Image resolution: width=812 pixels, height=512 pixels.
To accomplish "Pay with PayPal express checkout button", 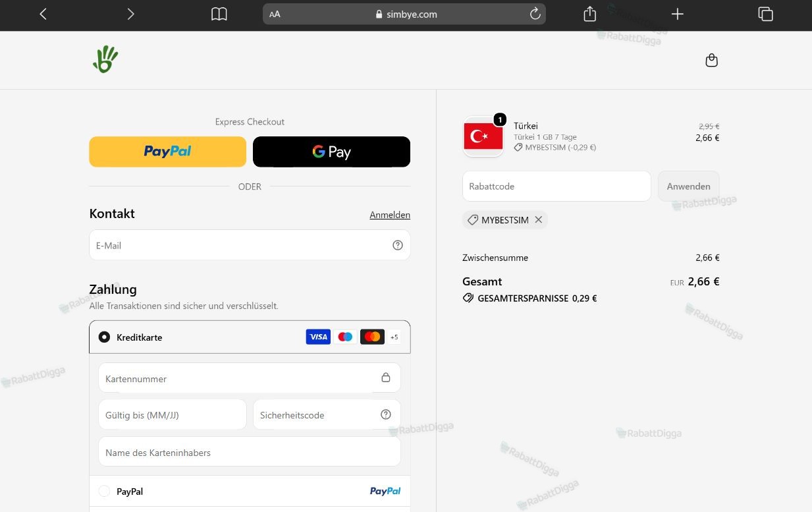I will click(168, 152).
